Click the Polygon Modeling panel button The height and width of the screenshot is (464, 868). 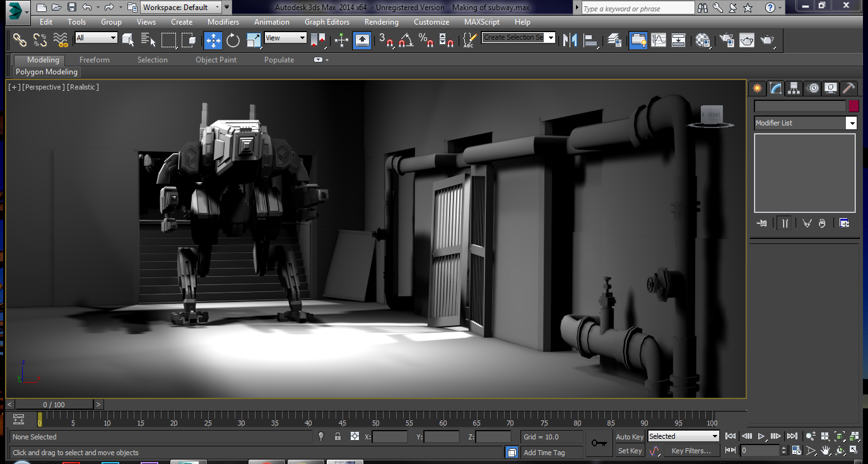tap(47, 72)
